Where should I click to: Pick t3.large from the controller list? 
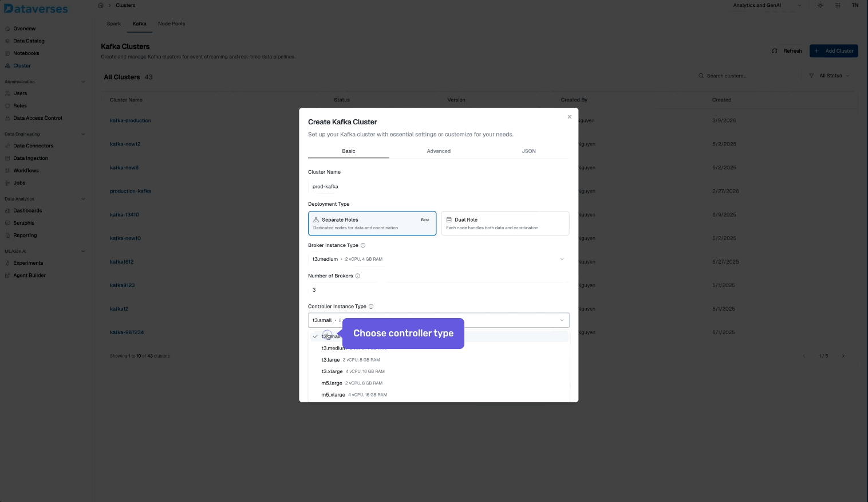pyautogui.click(x=330, y=360)
